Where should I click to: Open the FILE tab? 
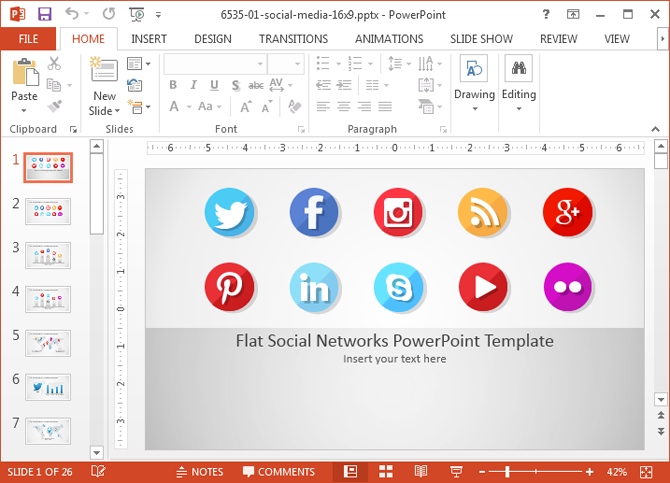tap(28, 39)
